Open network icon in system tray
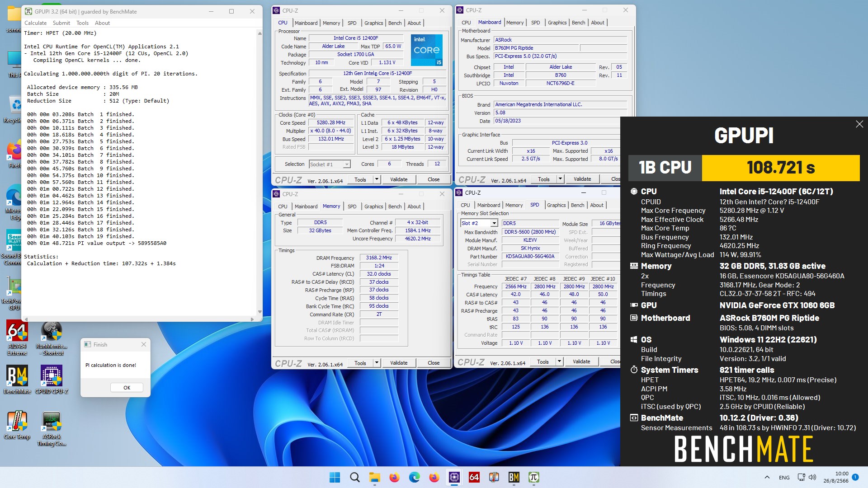 coord(801,477)
